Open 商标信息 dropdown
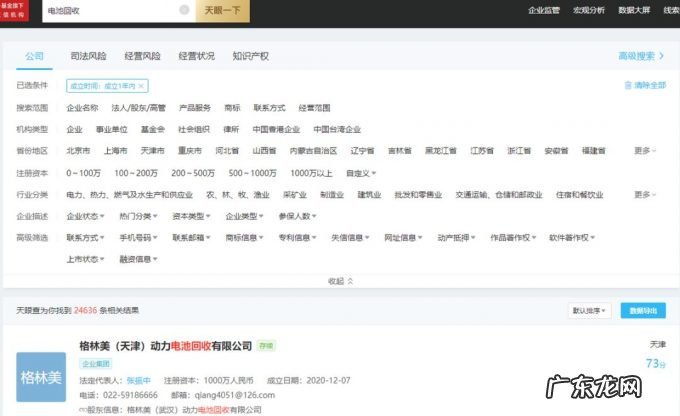This screenshot has width=680, height=416. (x=244, y=237)
